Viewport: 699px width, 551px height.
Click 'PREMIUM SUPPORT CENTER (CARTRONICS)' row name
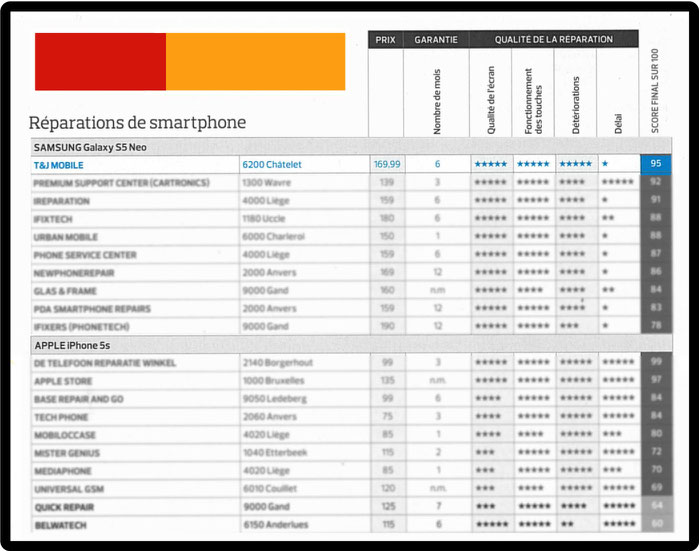click(121, 183)
